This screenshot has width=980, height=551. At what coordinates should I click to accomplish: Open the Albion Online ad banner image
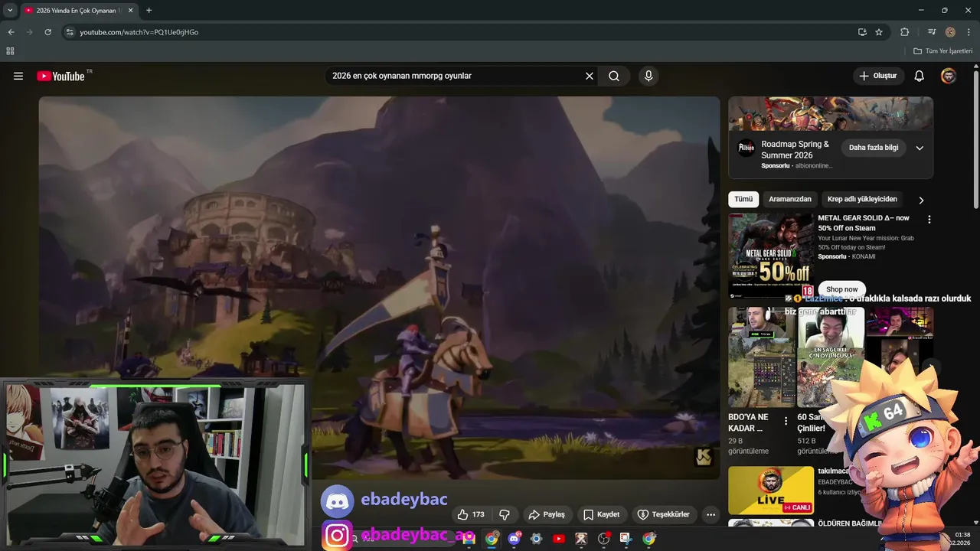(x=831, y=113)
